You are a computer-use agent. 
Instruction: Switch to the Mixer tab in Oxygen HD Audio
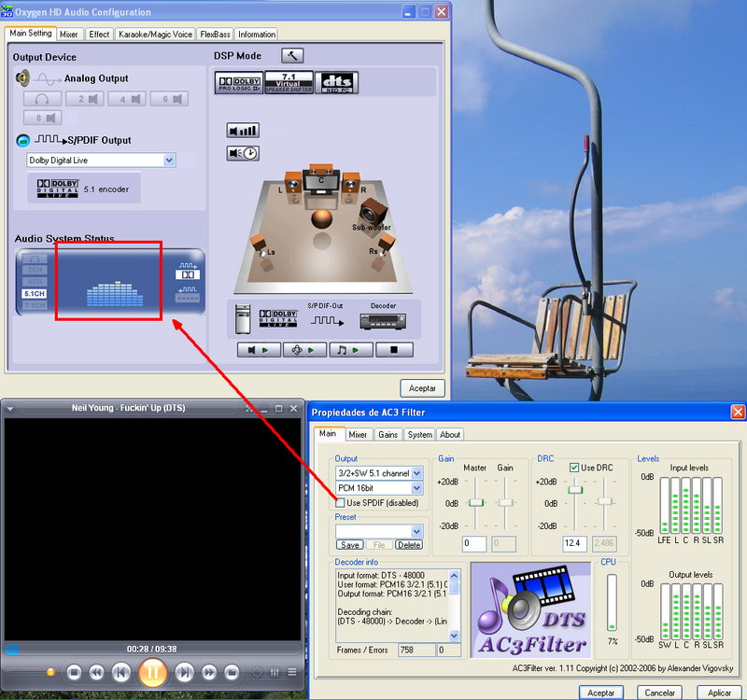[68, 35]
